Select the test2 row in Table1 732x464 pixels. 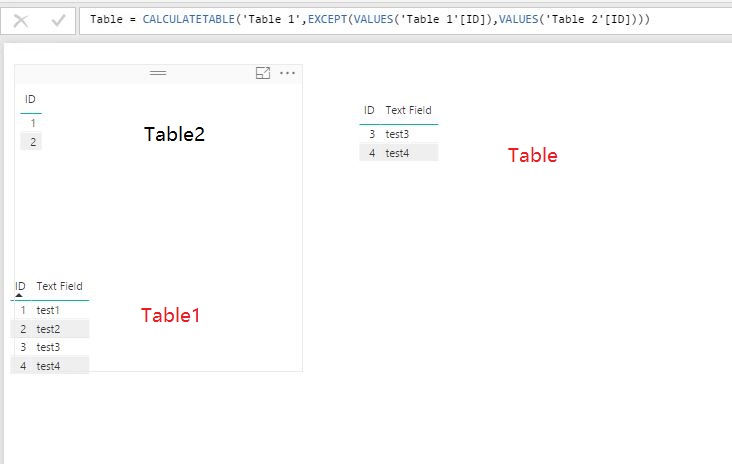pos(49,329)
